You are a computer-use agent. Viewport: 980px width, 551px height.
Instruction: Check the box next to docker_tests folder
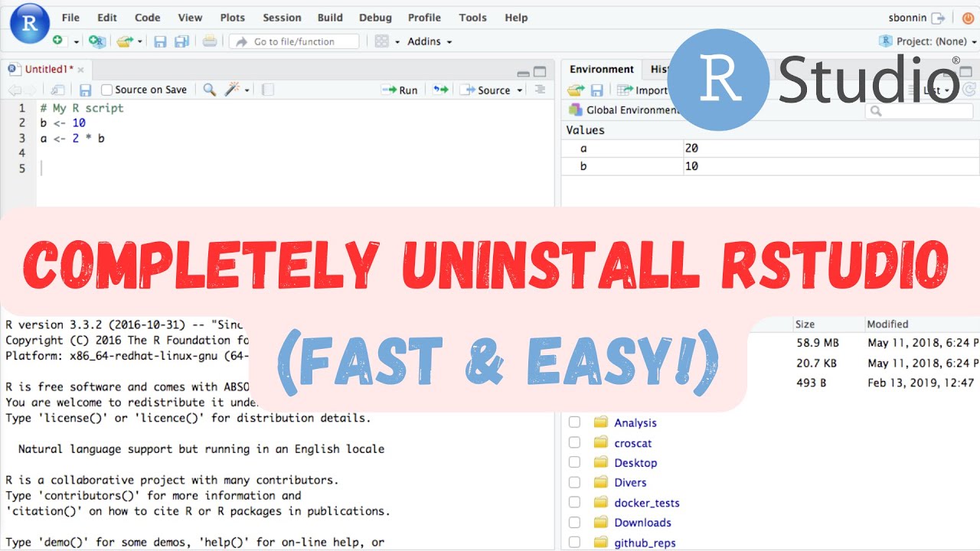pyautogui.click(x=575, y=502)
